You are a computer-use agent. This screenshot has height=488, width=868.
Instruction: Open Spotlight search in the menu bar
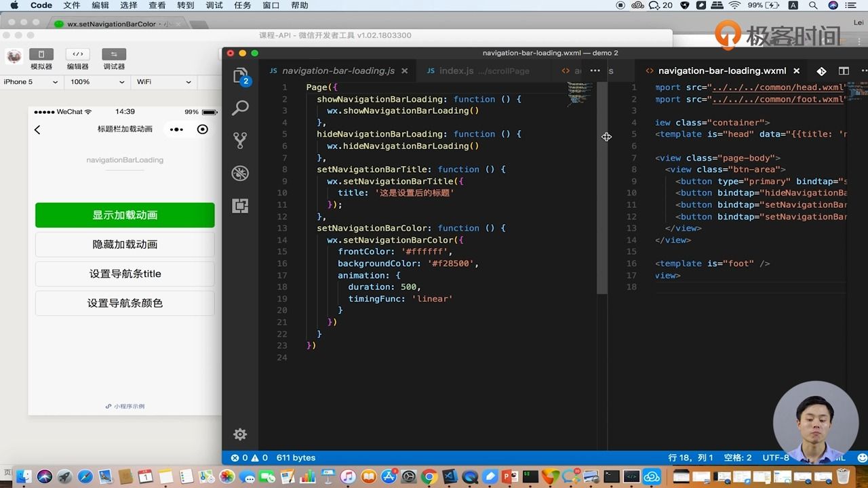point(813,5)
